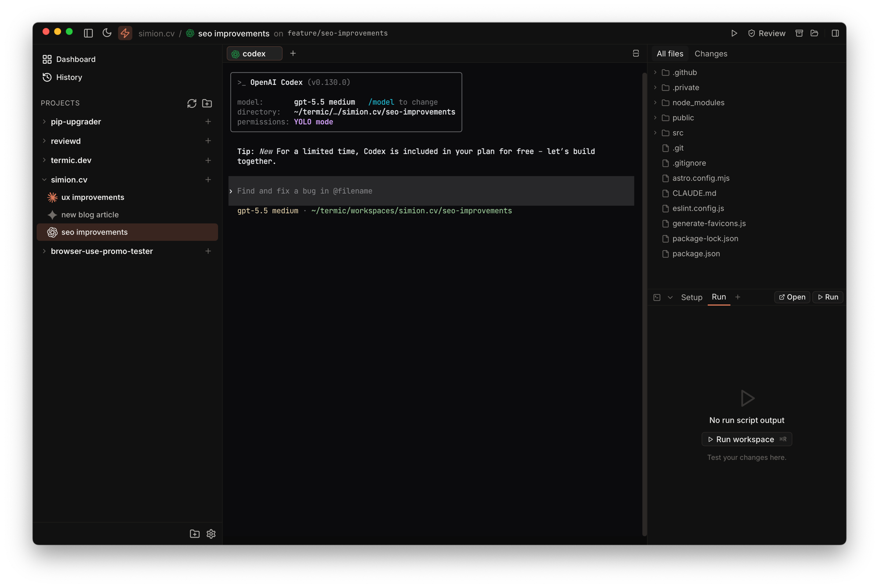
Task: Add a workspace to pip-upgrader
Action: tap(208, 122)
